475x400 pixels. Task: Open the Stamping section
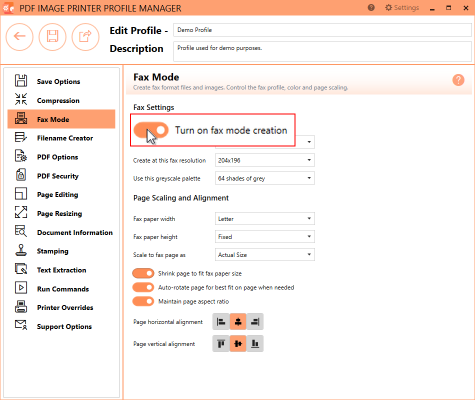[x=61, y=251]
